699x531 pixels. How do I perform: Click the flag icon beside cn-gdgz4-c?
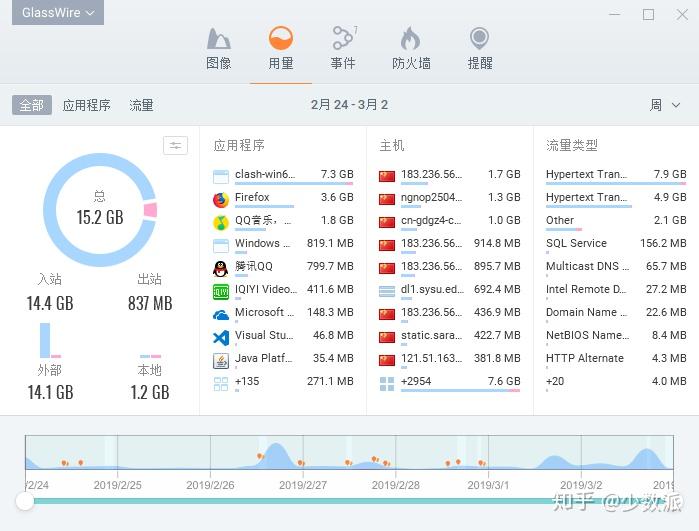point(387,222)
